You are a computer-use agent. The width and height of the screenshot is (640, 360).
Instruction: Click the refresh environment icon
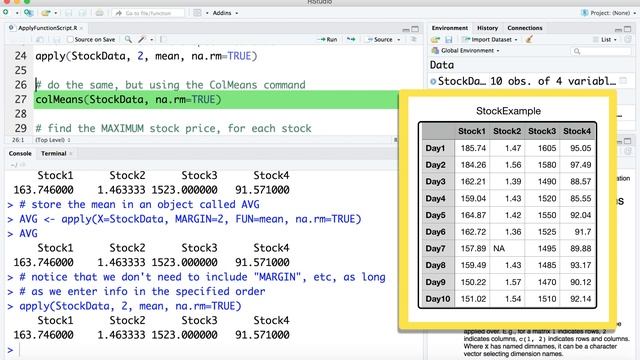(628, 40)
